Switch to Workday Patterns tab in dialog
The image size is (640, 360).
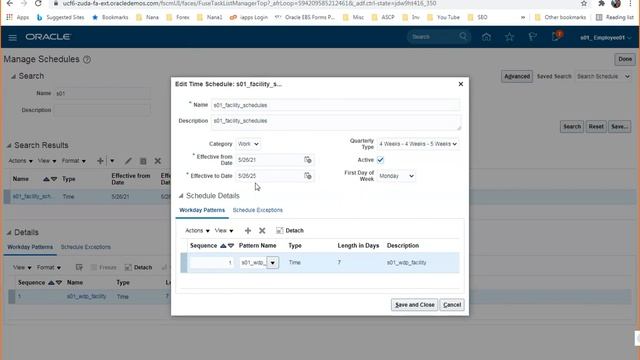[202, 210]
